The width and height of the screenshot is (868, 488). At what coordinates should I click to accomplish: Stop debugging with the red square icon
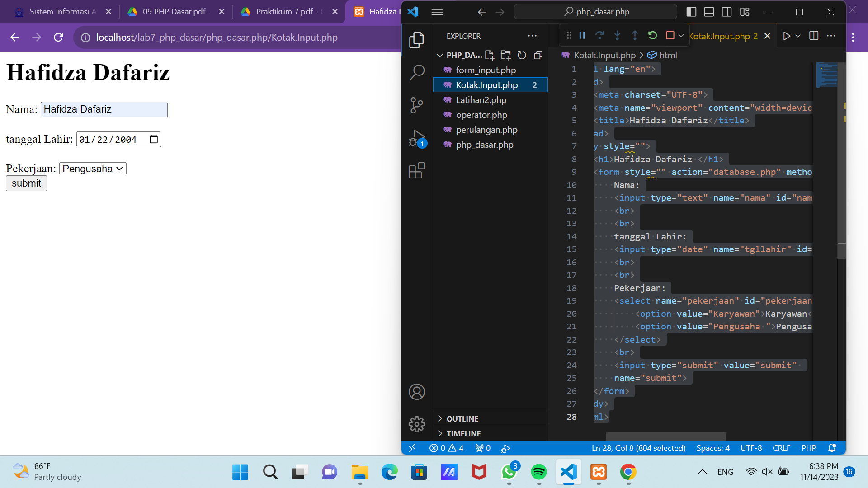[669, 35]
